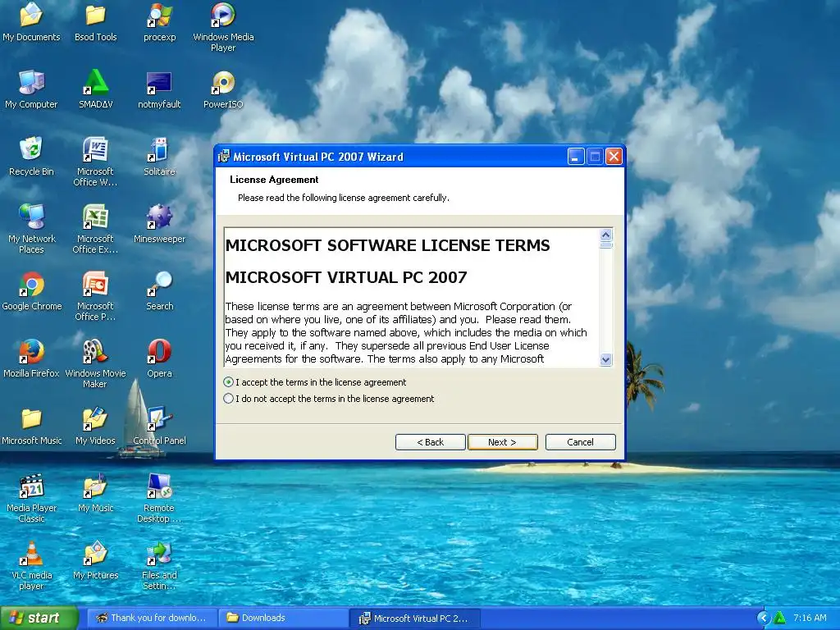The image size is (840, 630).
Task: Launch Mozilla Firefox desktop icon
Action: tap(31, 351)
